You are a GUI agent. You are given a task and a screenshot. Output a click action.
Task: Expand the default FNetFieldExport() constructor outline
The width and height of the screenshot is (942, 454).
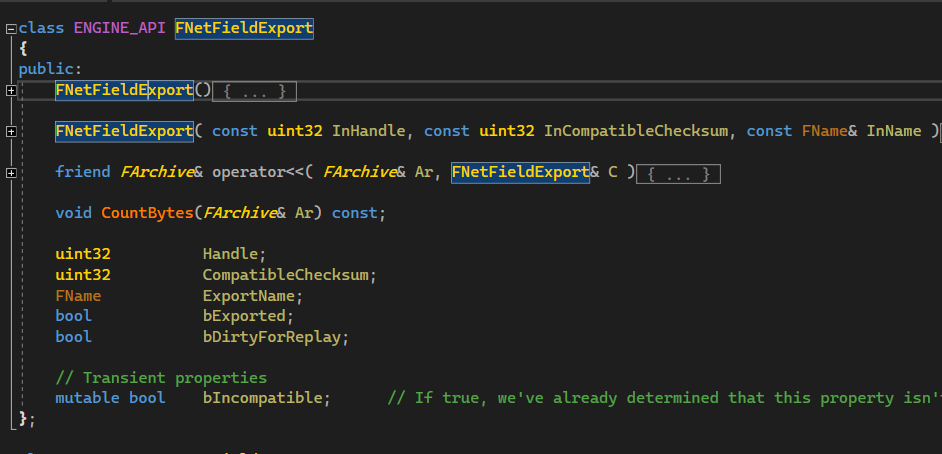coord(10,91)
